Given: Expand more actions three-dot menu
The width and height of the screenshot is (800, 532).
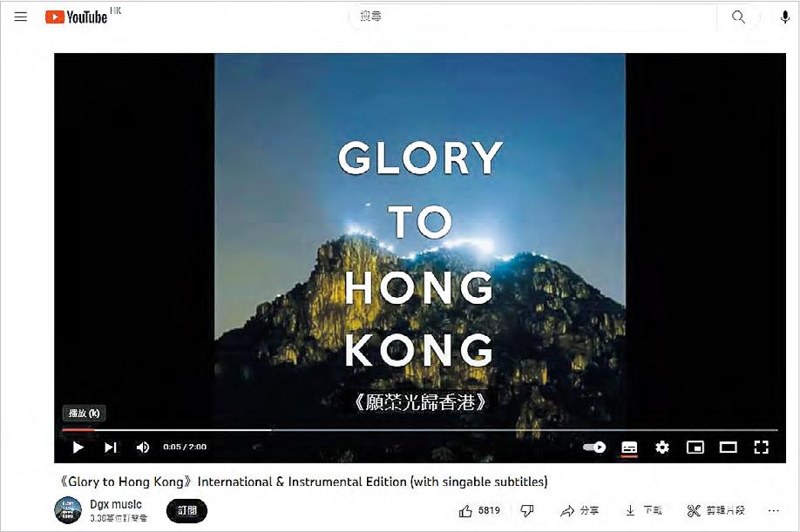Looking at the screenshot, I should 774,510.
